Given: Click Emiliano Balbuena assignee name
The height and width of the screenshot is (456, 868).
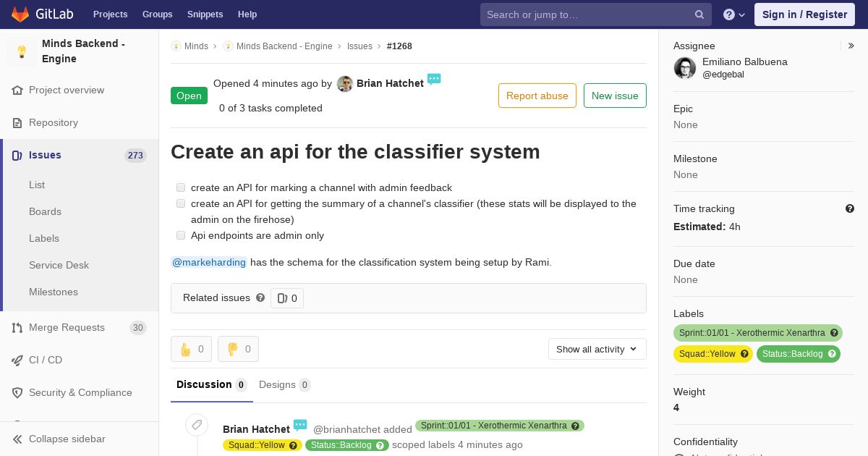Looking at the screenshot, I should (745, 62).
